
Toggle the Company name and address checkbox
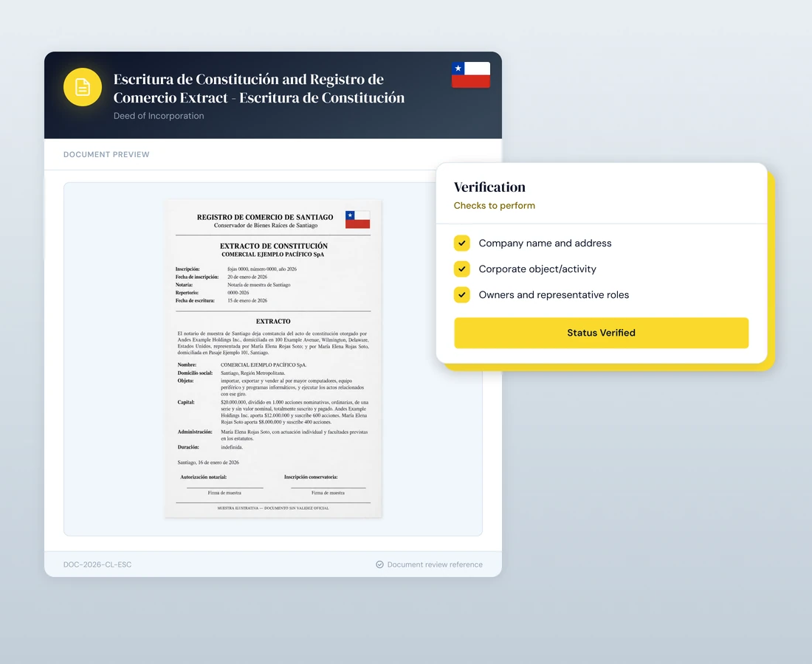(462, 243)
